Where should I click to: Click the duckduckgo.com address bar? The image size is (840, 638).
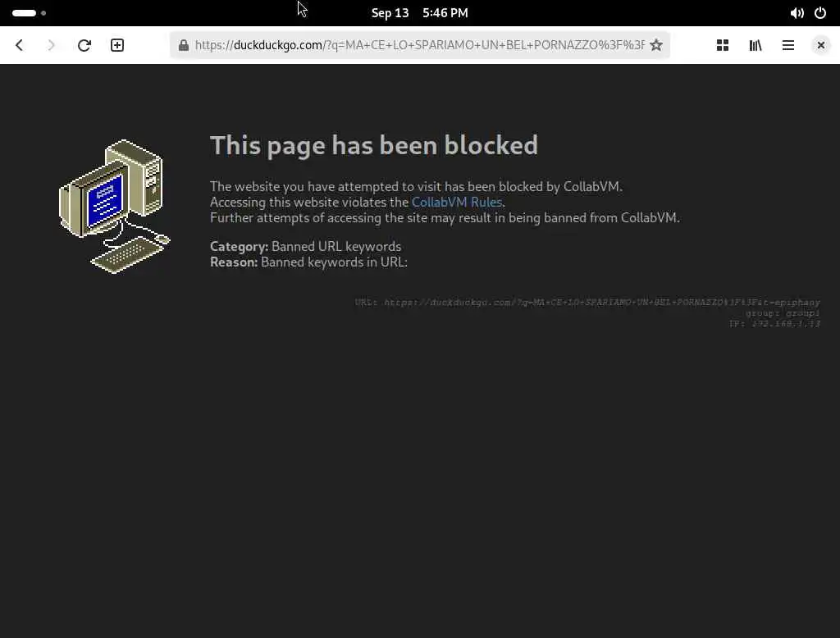click(x=420, y=45)
